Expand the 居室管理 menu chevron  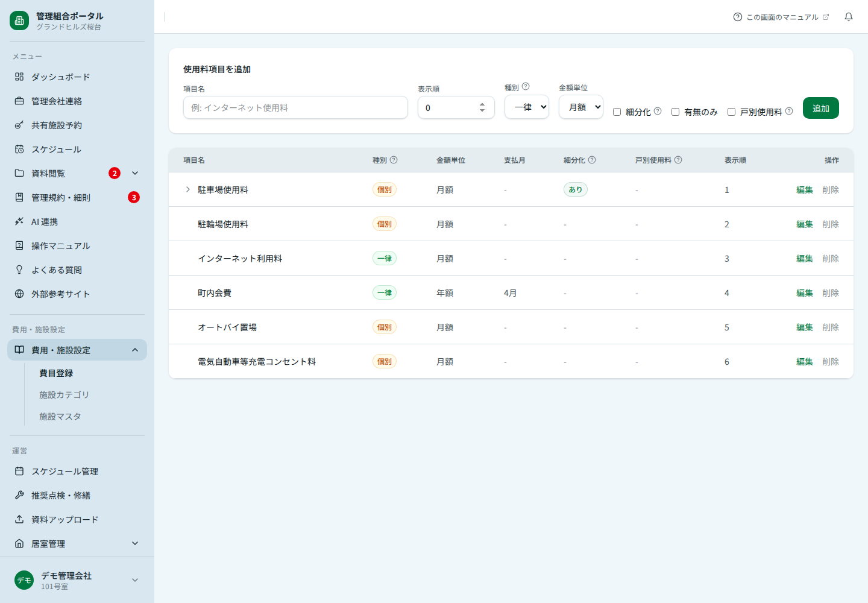135,543
